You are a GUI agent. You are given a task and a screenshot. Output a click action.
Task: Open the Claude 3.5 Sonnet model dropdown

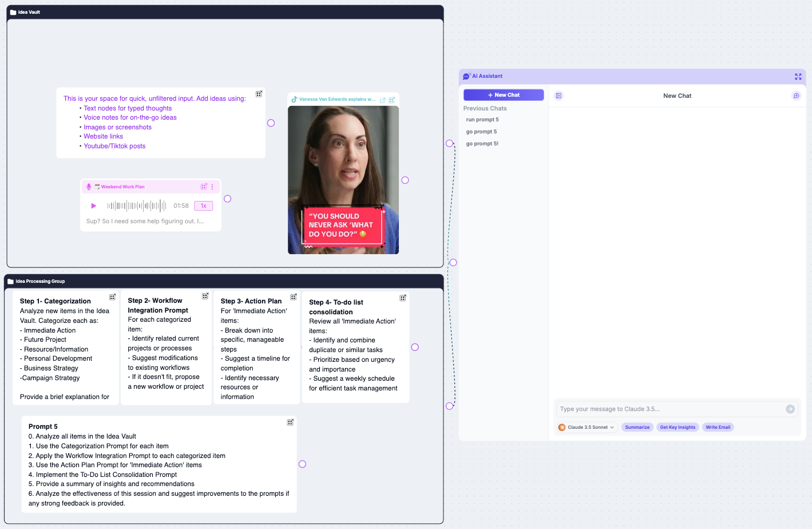click(x=588, y=428)
